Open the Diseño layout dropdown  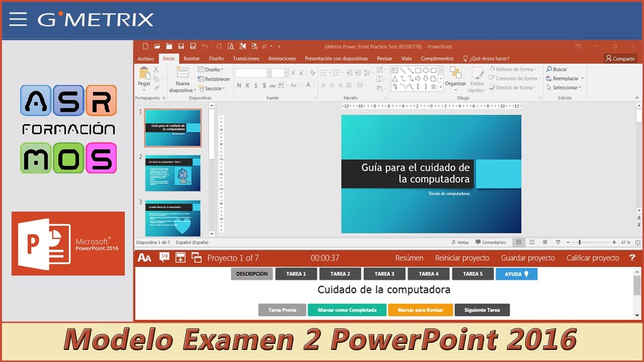coord(211,69)
